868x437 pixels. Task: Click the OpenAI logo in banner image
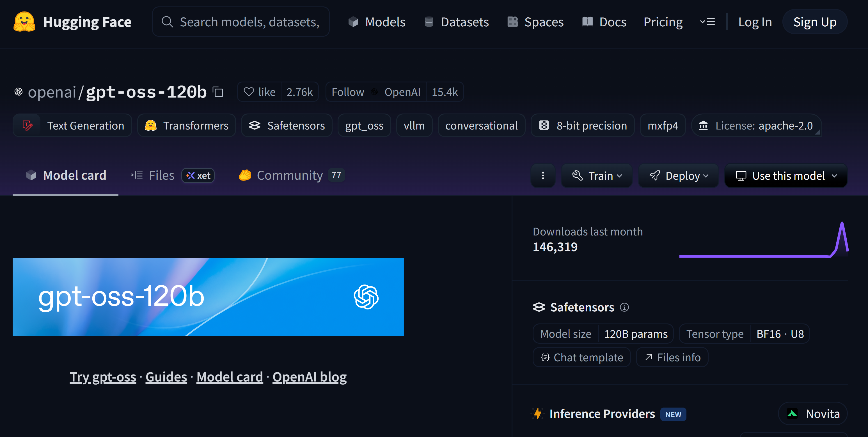[x=366, y=297]
